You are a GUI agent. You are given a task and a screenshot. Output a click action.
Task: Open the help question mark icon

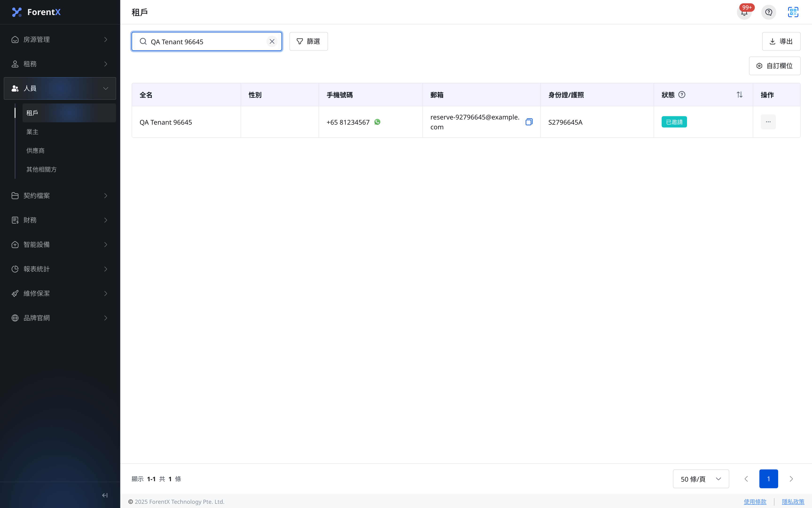[x=768, y=12]
